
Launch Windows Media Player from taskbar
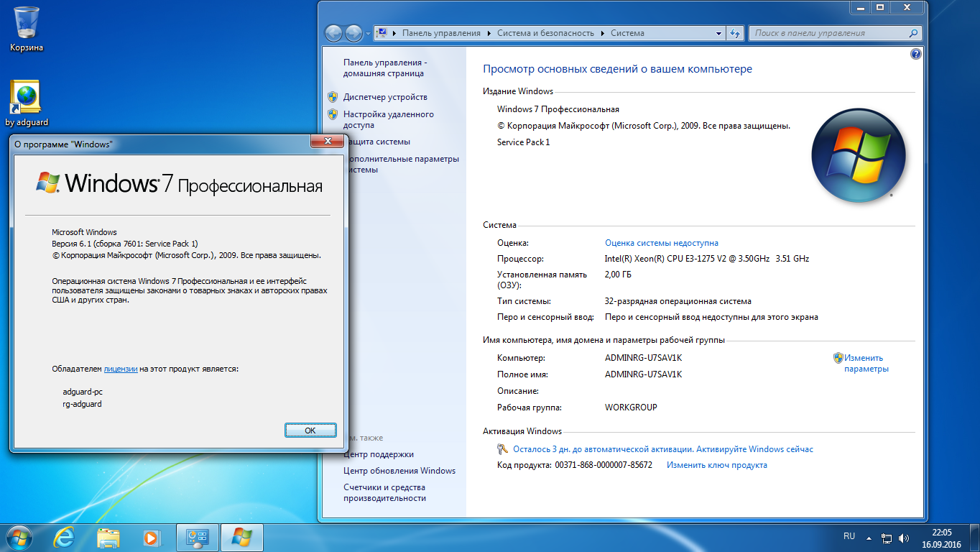coord(151,537)
